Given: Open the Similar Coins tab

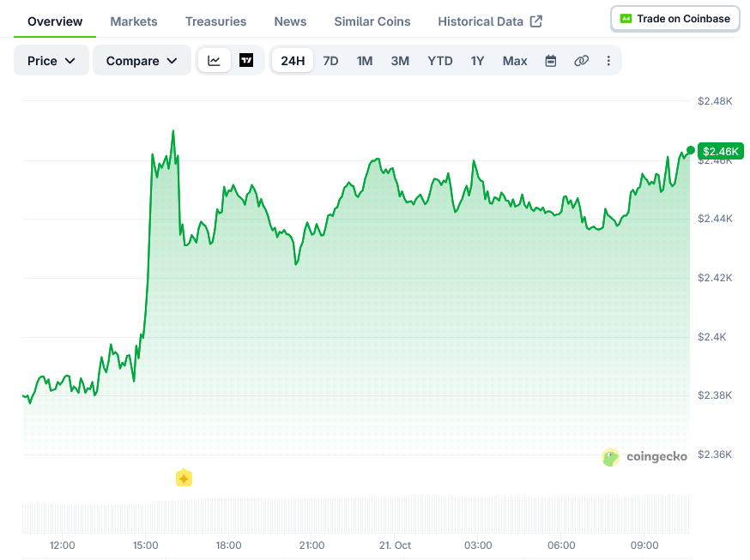Looking at the screenshot, I should pos(372,21).
